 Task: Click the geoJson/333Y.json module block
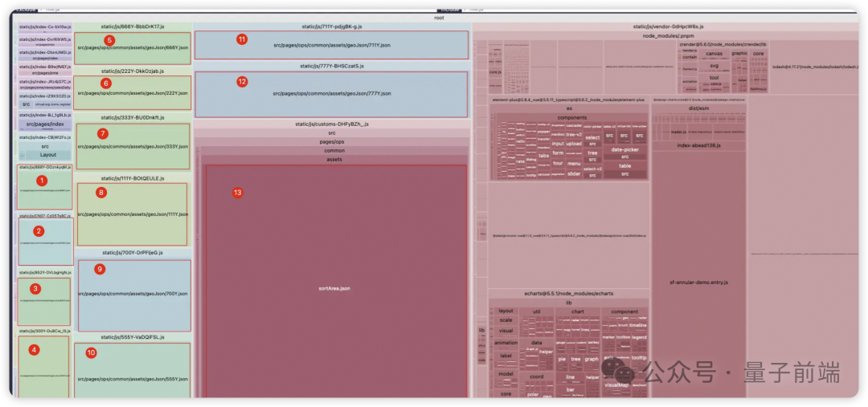(x=133, y=147)
